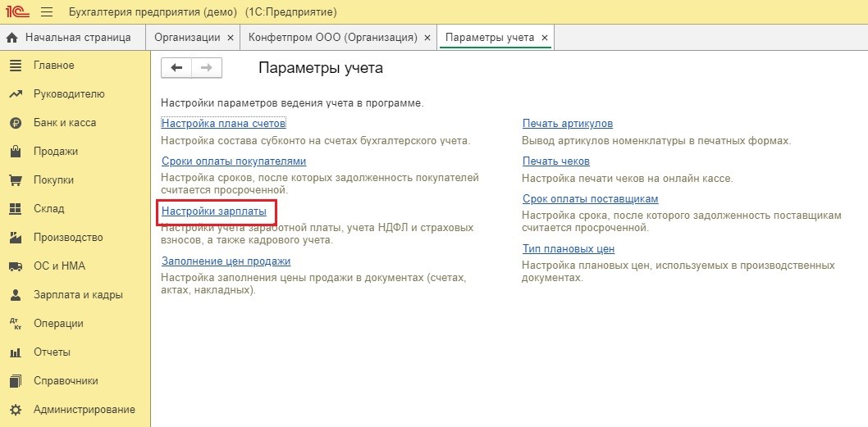
Task: Click the forward arrow navigation button
Action: [207, 68]
